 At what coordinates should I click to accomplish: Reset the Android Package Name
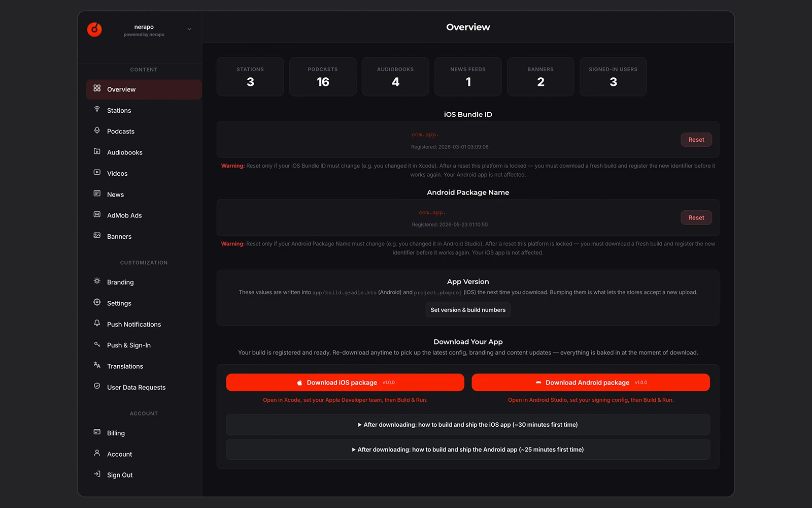[x=696, y=217]
